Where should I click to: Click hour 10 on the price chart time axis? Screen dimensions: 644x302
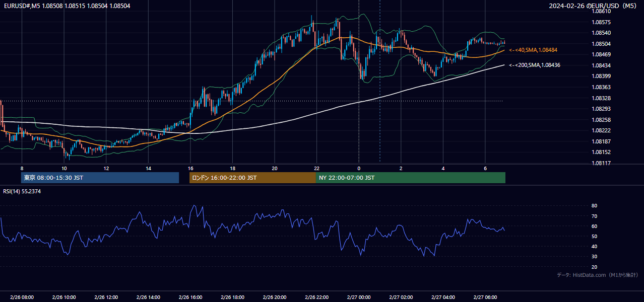point(64,168)
